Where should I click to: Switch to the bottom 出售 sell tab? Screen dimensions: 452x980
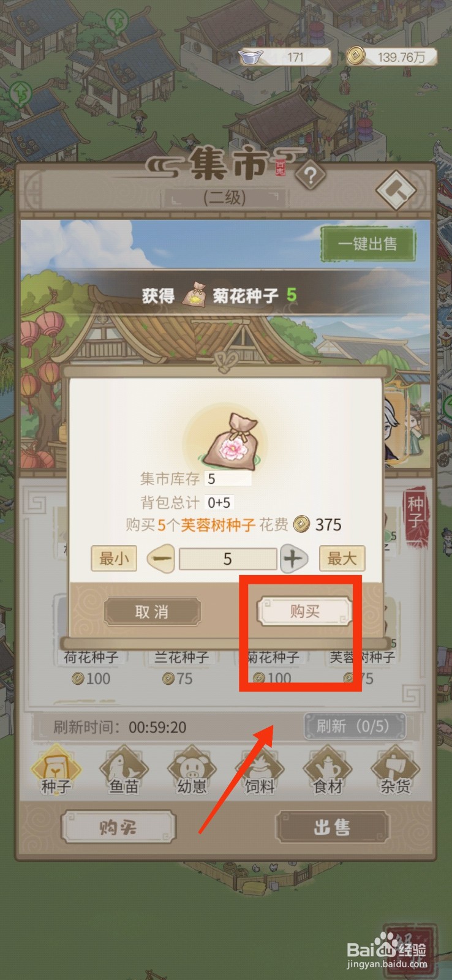332,827
